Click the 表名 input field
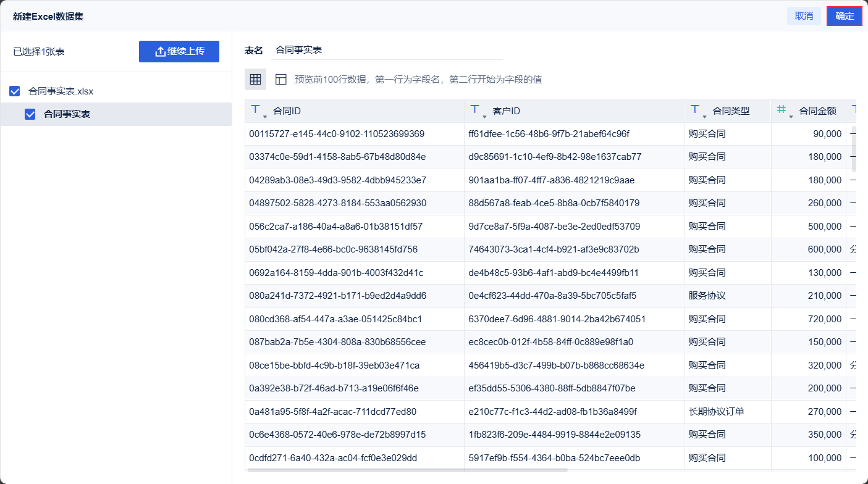Image resolution: width=868 pixels, height=484 pixels. click(x=387, y=50)
